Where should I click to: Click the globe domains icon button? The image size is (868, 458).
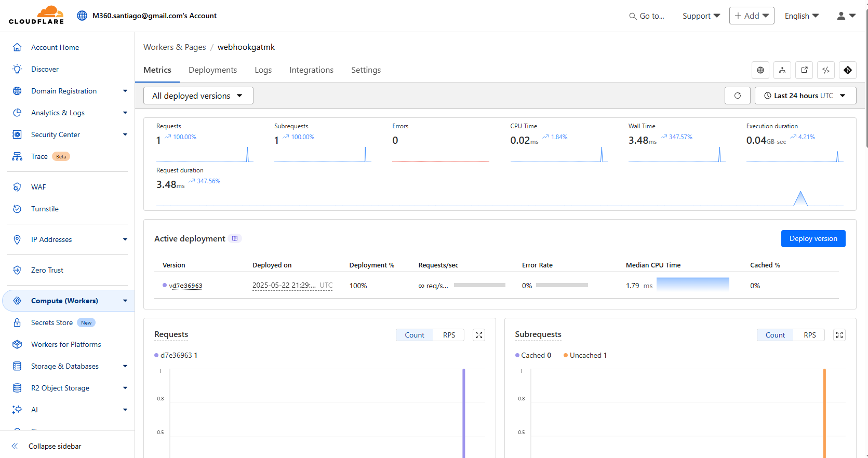[760, 70]
